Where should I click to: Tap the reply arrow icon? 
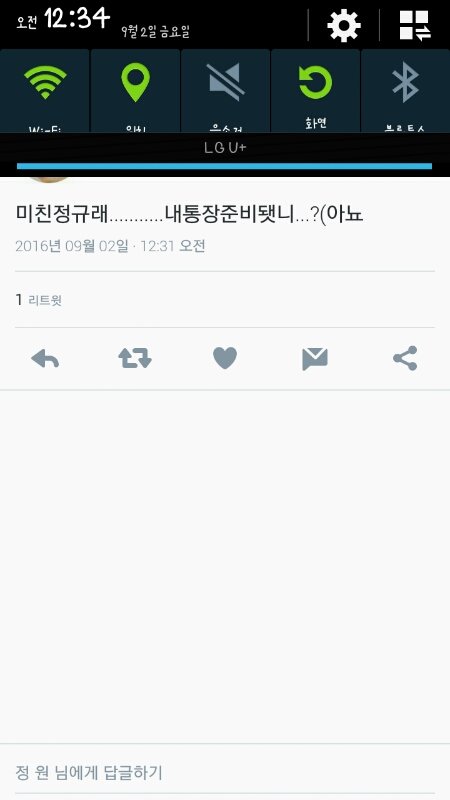pyautogui.click(x=45, y=359)
